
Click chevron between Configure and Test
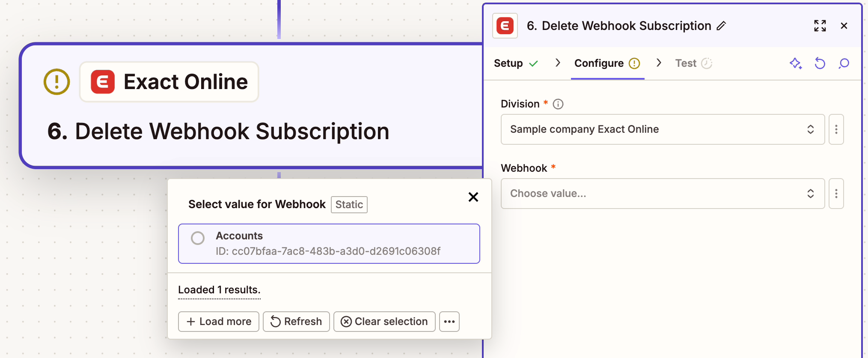click(x=659, y=63)
